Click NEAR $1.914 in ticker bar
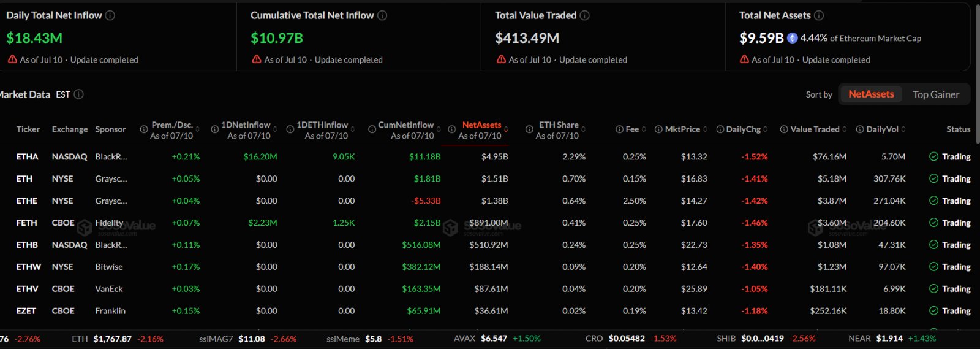Image resolution: width=980 pixels, height=349 pixels. [892, 339]
